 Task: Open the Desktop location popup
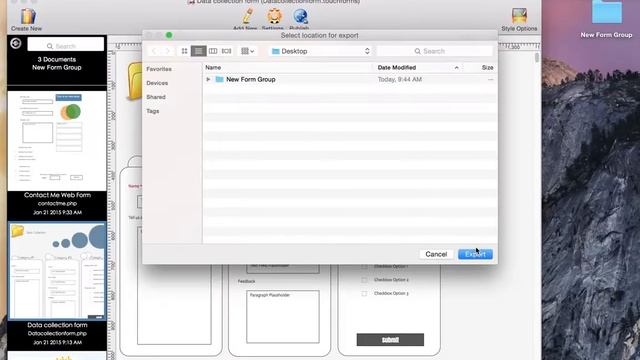click(x=321, y=51)
